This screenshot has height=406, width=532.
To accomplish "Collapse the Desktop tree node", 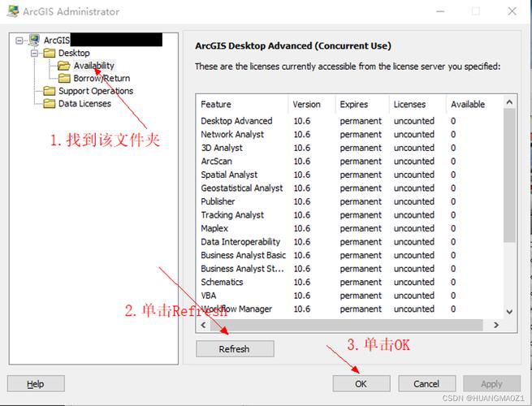I will 34,54.
